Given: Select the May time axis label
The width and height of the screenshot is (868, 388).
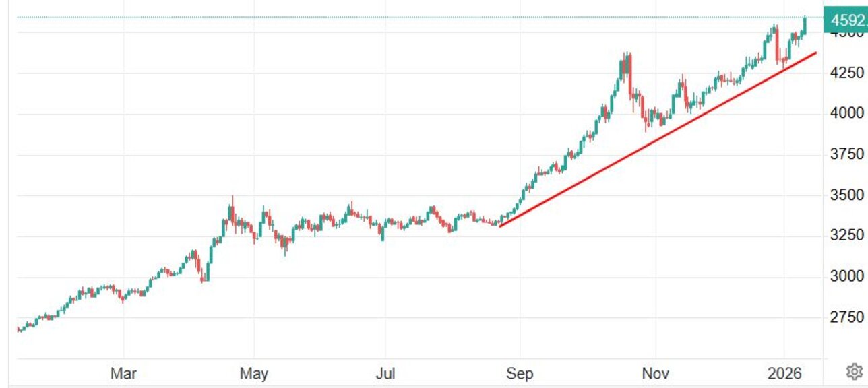Looking at the screenshot, I should (254, 373).
